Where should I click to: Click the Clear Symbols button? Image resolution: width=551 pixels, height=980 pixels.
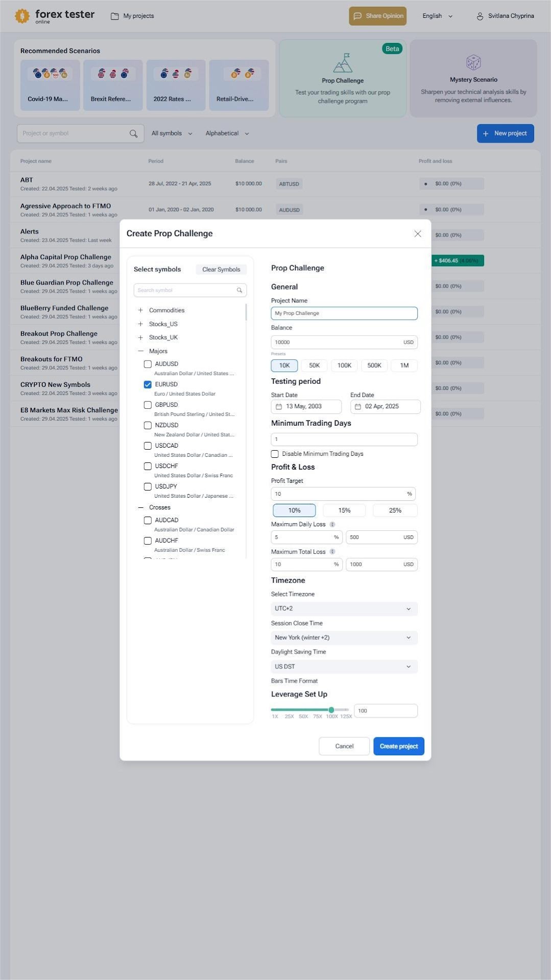[221, 269]
